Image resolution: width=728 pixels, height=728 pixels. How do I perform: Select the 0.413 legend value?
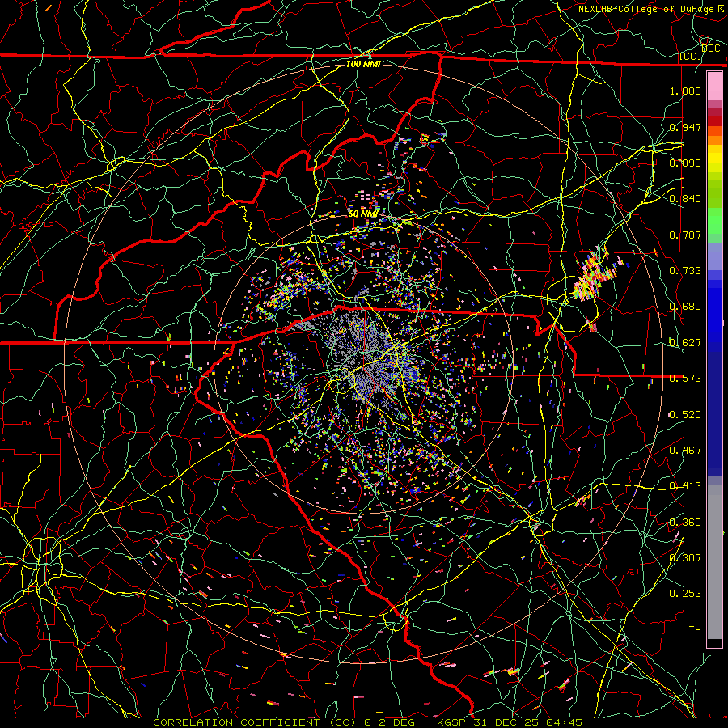click(685, 486)
